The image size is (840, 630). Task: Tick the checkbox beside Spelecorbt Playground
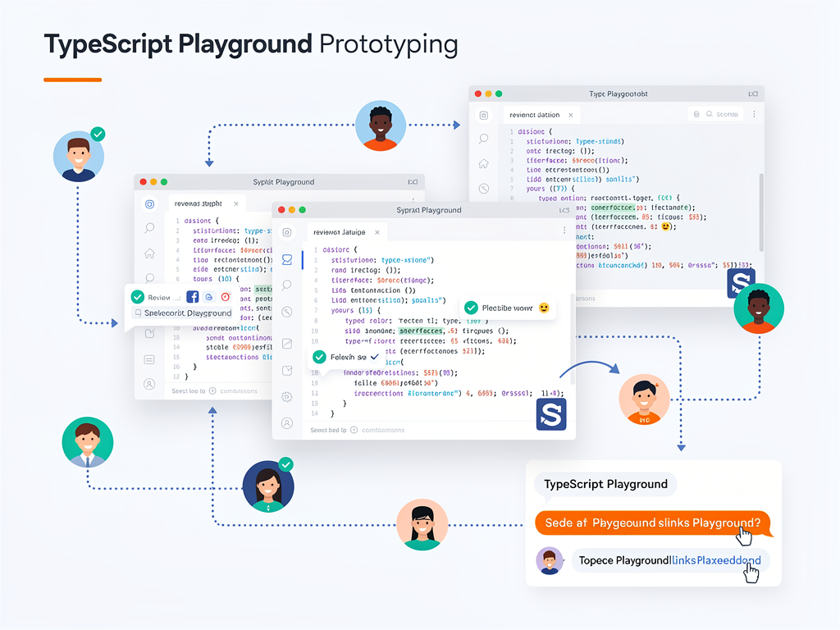[138, 313]
